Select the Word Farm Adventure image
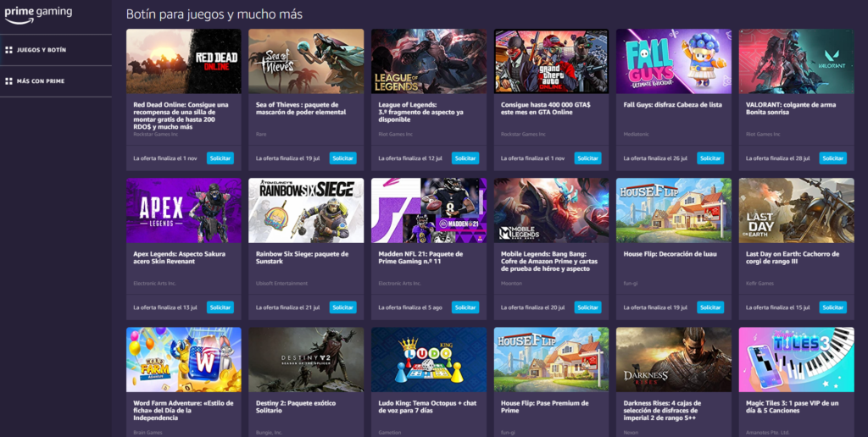The width and height of the screenshot is (868, 437). point(184,360)
